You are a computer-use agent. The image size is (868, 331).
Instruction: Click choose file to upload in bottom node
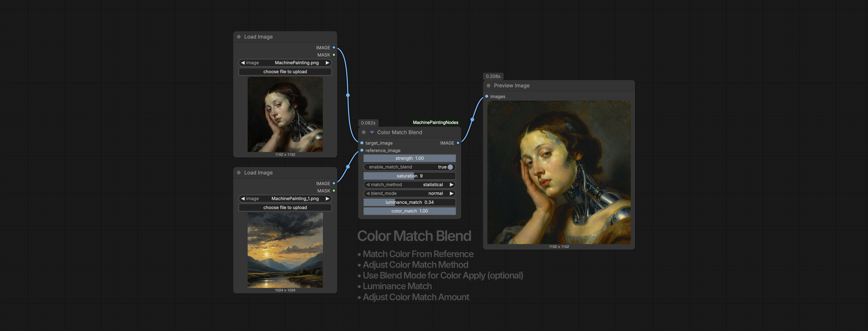pos(285,207)
